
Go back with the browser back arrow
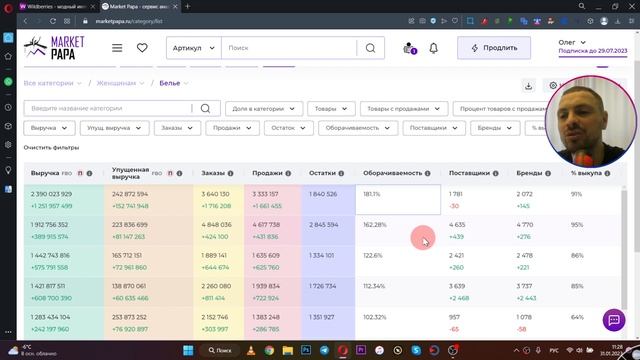point(25,21)
